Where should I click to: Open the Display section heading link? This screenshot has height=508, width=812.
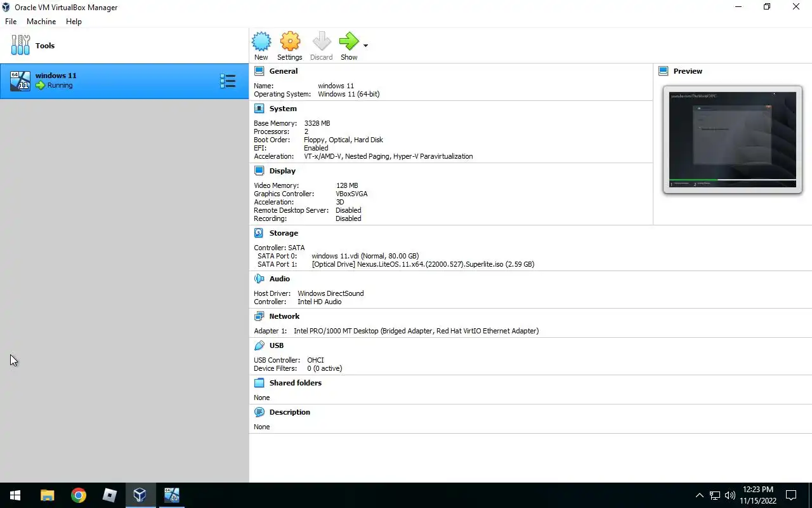pyautogui.click(x=282, y=171)
